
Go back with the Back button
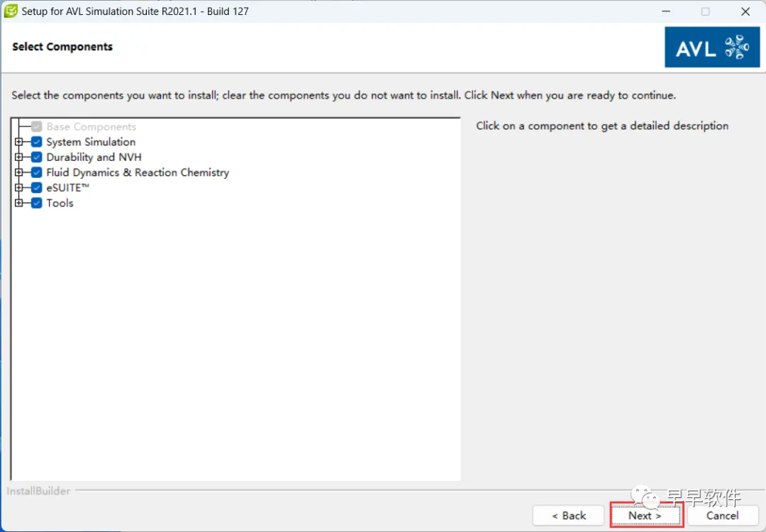[x=569, y=516]
